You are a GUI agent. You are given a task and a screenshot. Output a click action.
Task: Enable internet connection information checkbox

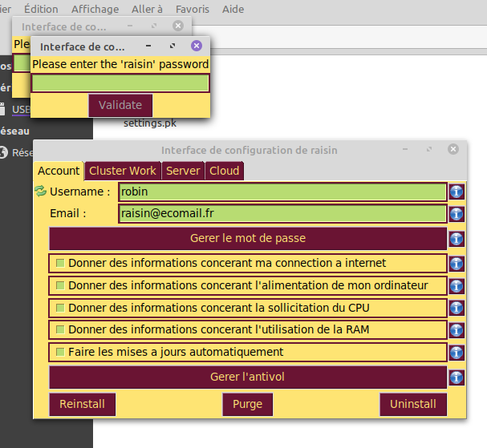click(x=60, y=263)
